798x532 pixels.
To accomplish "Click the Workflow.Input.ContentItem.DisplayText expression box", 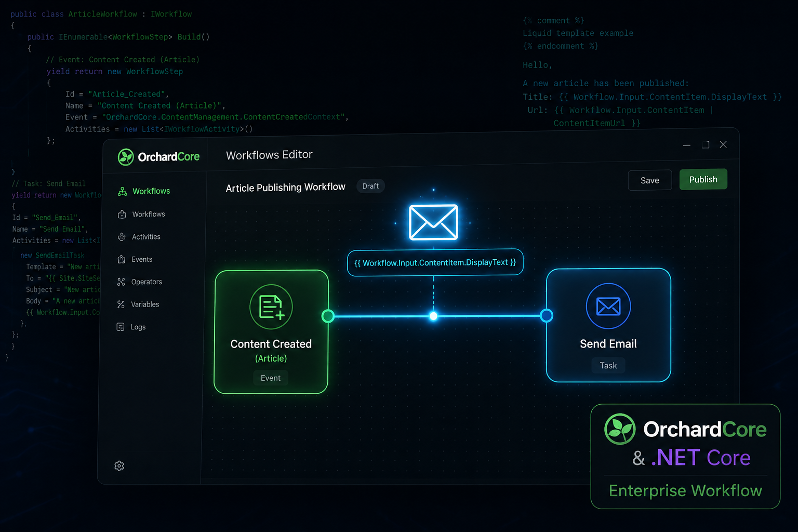I will [x=435, y=262].
